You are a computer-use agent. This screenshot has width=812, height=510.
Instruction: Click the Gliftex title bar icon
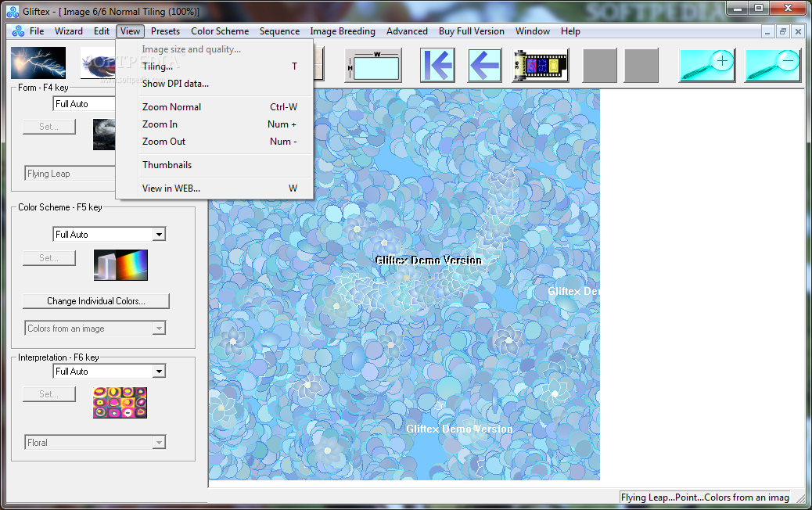pyautogui.click(x=13, y=12)
